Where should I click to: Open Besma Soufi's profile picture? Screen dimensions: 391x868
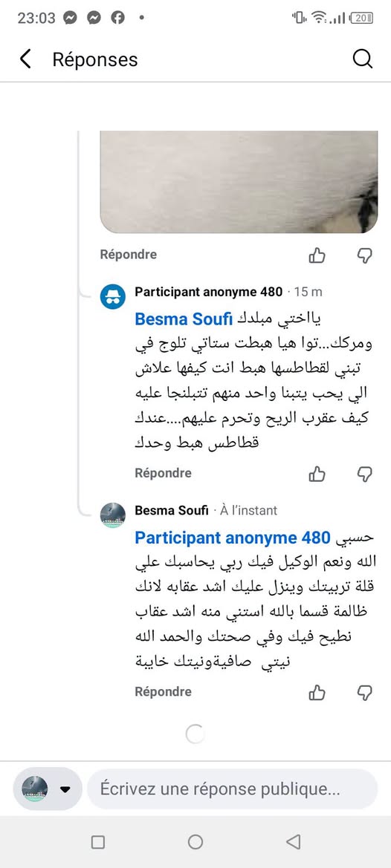[x=112, y=515]
